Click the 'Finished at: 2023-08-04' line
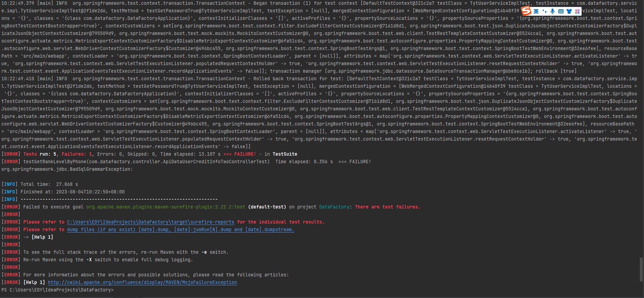644x298 pixels. coord(63,192)
